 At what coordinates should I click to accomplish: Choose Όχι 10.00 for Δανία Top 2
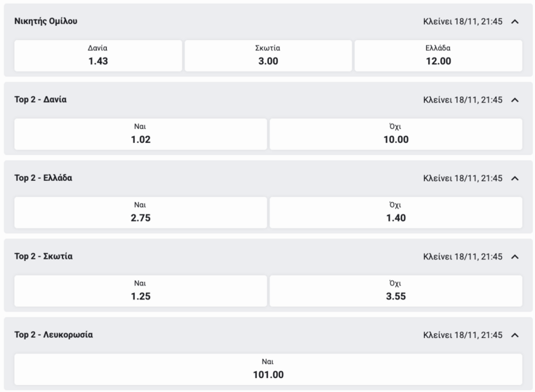[396, 134]
